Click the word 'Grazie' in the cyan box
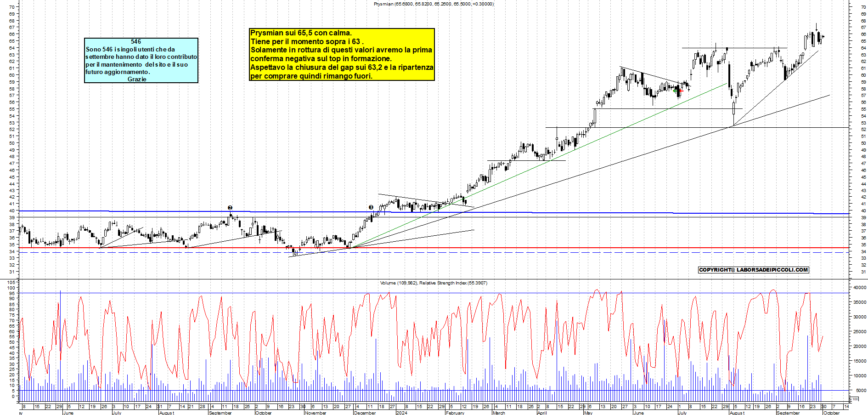The height and width of the screenshot is (415, 868). pos(137,80)
